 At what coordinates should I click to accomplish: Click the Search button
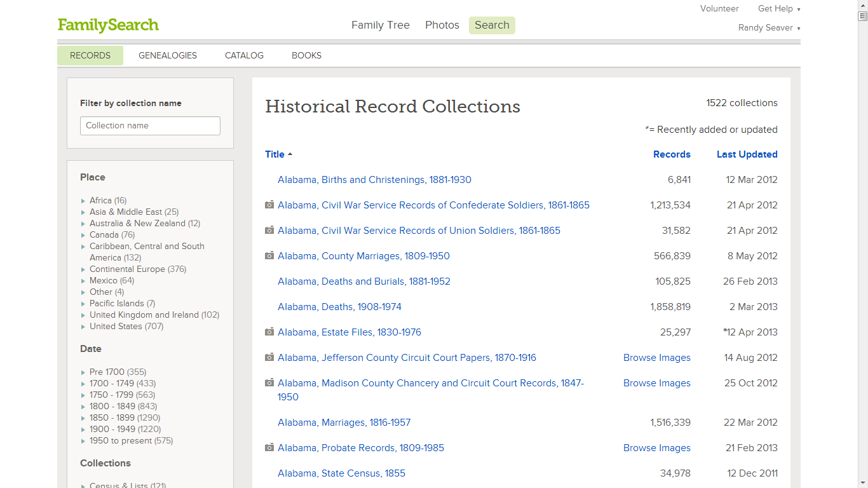tap(492, 25)
